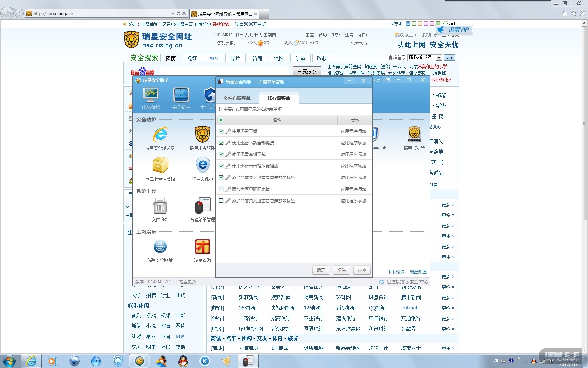Open the blue K music player taskbar icon
This screenshot has height=368, width=588.
[205, 361]
